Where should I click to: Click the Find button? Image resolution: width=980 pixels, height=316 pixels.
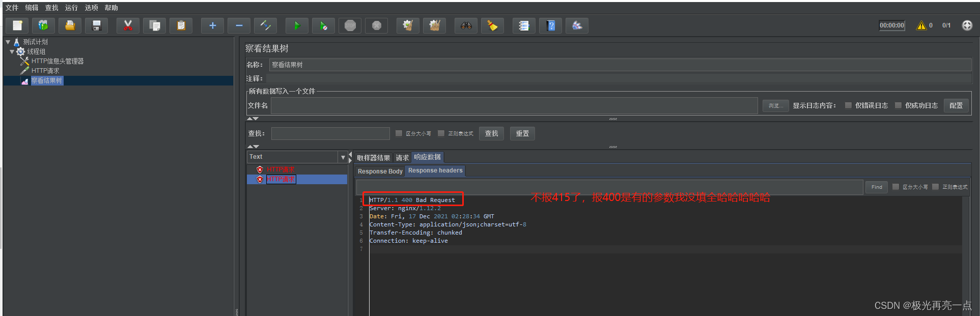tap(877, 187)
